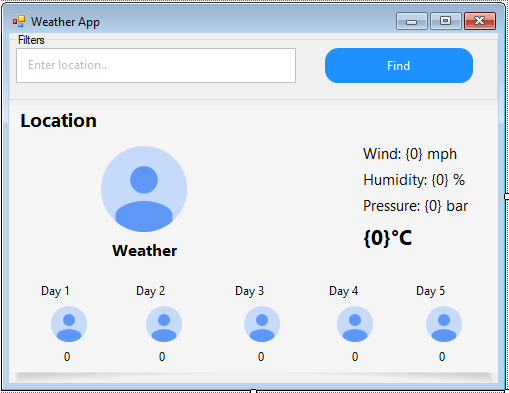Click the 0 value under Day 5
The width and height of the screenshot is (509, 393).
(442, 357)
